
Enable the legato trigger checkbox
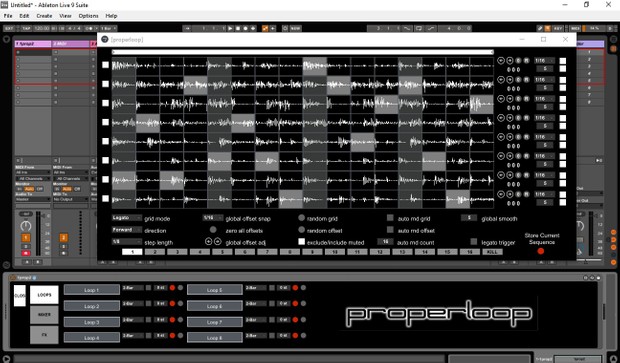[474, 242]
